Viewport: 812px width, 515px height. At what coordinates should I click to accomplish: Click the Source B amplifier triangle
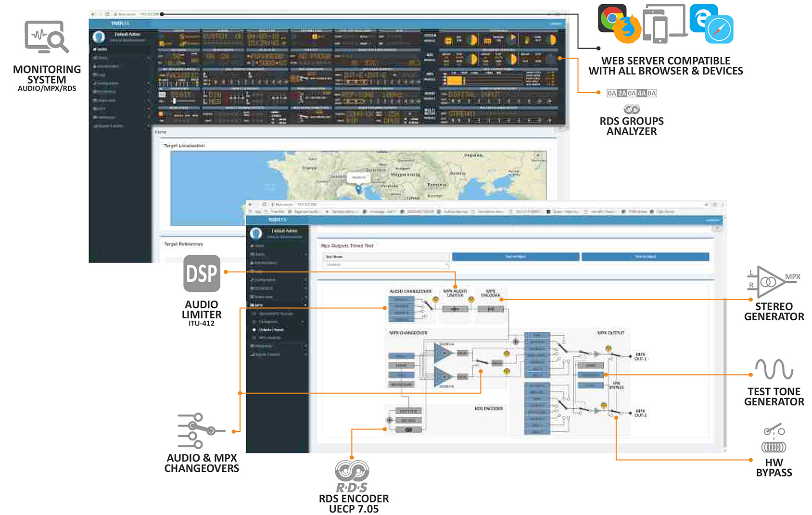(x=443, y=377)
